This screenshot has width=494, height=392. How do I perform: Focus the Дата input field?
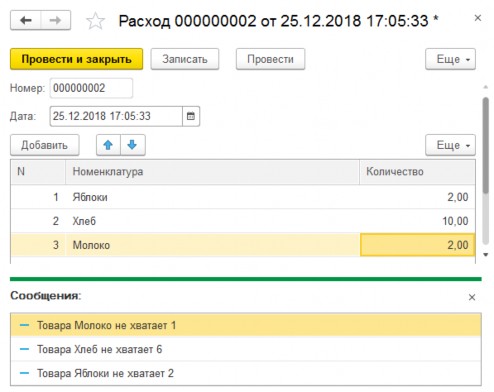coord(116,116)
